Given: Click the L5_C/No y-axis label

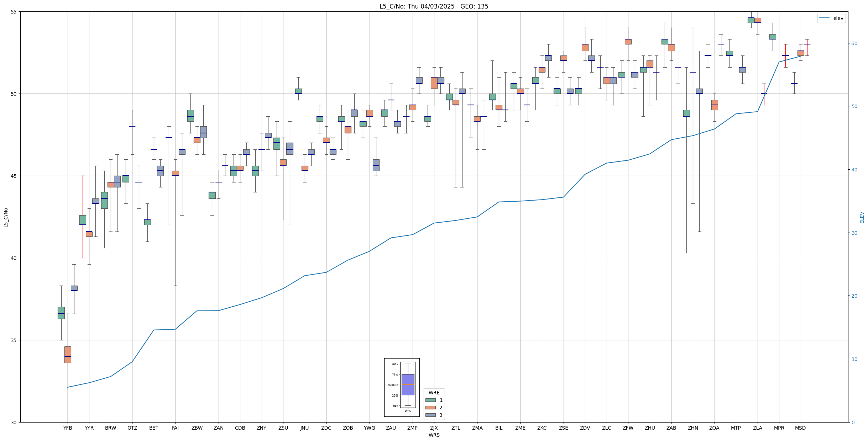Looking at the screenshot, I should (6, 217).
